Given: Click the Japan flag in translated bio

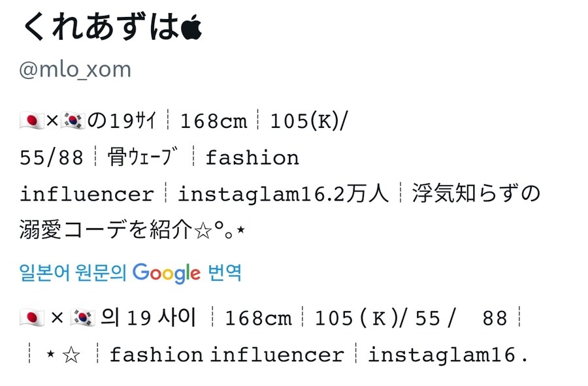Looking at the screenshot, I should 32,318.
